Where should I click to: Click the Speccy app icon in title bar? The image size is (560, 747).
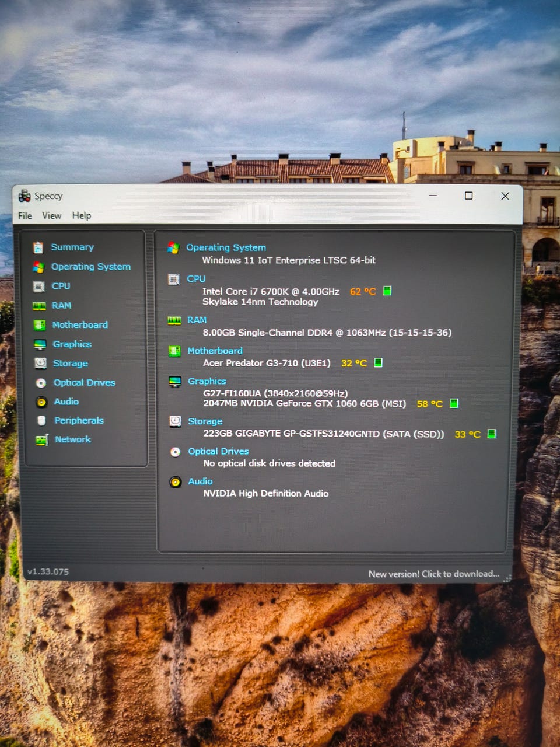(24, 196)
